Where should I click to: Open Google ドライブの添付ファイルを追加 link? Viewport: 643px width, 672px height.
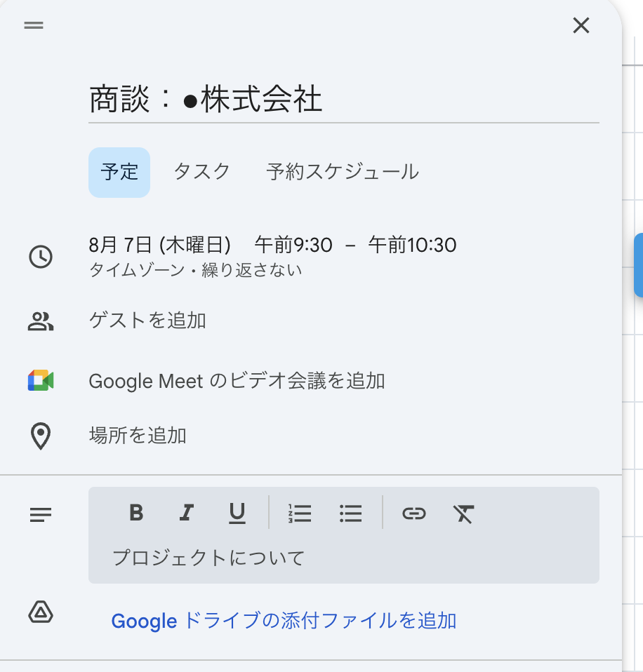(x=284, y=621)
